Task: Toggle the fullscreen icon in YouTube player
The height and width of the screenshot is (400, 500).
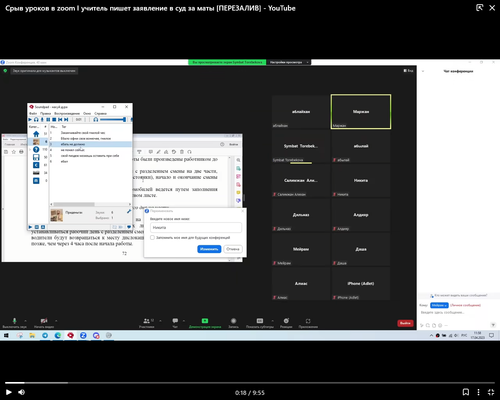Action: point(491,392)
